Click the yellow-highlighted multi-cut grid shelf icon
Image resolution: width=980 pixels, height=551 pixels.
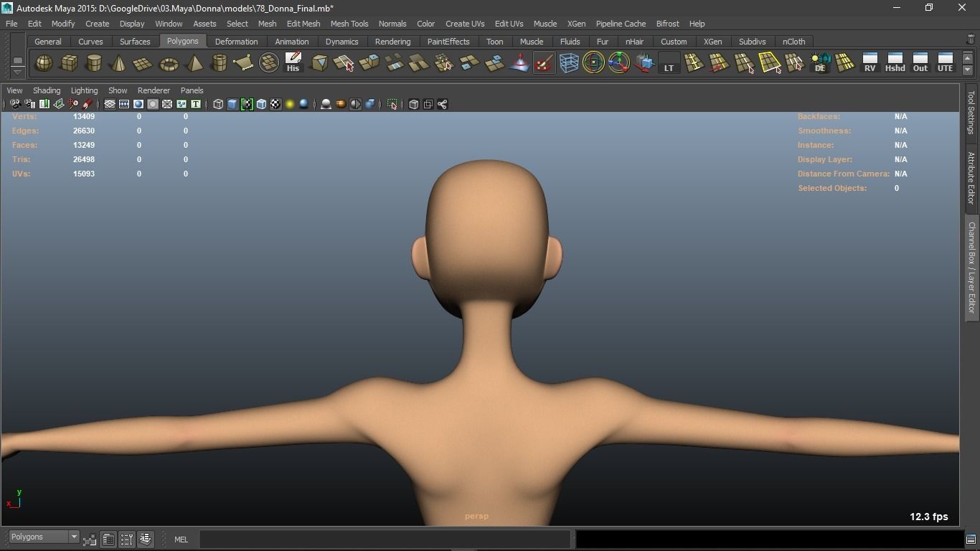770,63
